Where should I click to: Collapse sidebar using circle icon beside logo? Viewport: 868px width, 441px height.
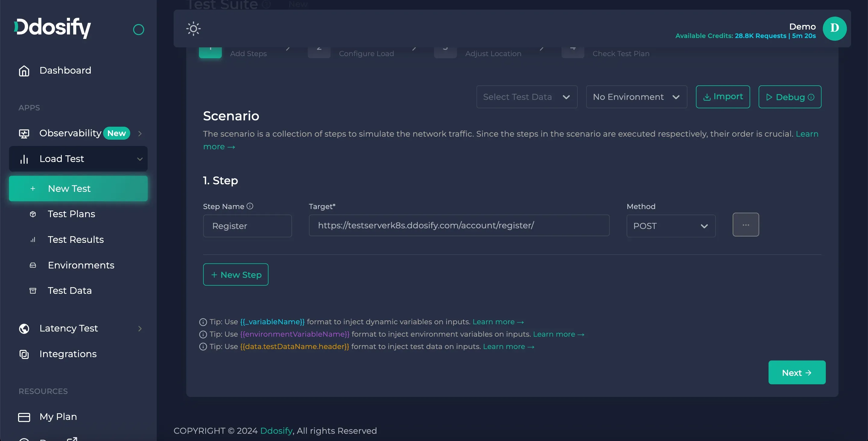point(139,29)
